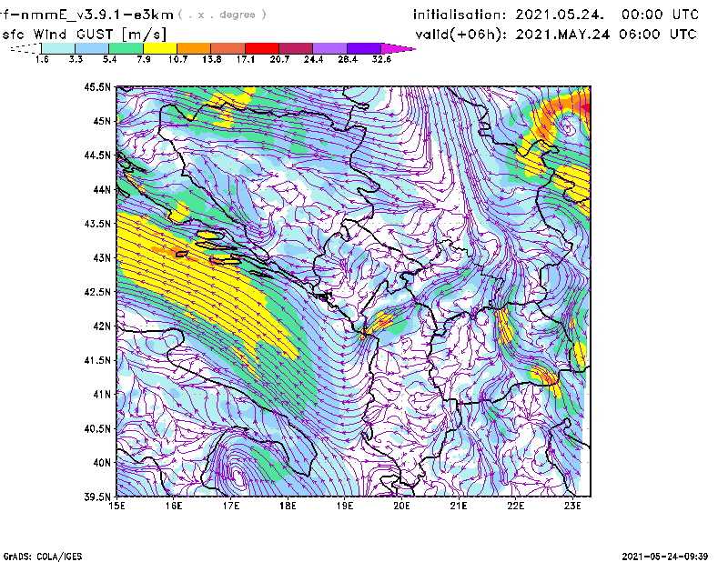Click the model name 'nmmE_v3.9.1-e3km' text
The height and width of the screenshot is (562, 728).
[x=97, y=15]
